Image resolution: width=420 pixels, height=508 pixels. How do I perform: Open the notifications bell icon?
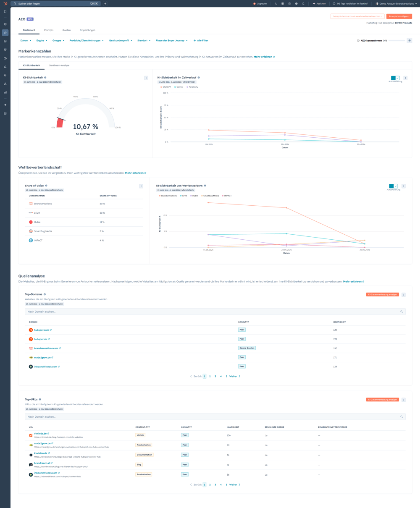(x=303, y=3)
